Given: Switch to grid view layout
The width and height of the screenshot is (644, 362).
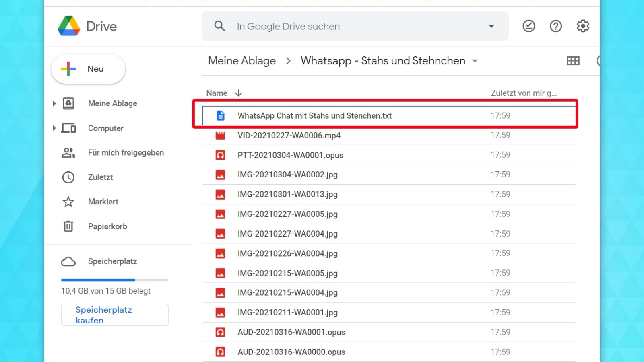Looking at the screenshot, I should click(x=573, y=61).
